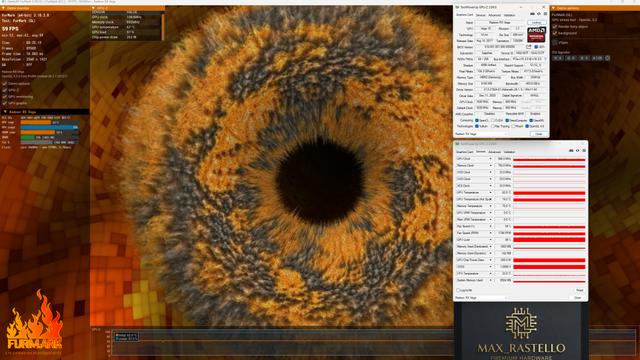The height and width of the screenshot is (360, 640).
Task: Open the GPU Clock sensor dropdown arrow
Action: (x=490, y=159)
